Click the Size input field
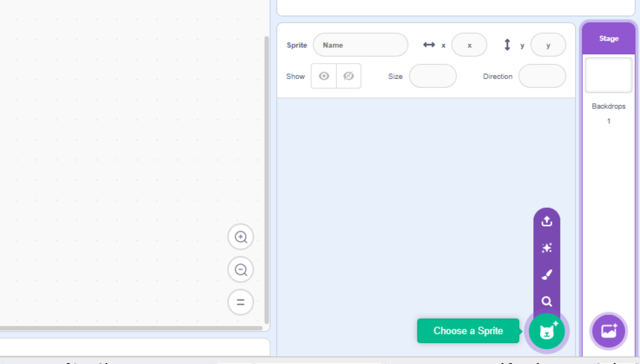This screenshot has width=640, height=364. tap(433, 76)
